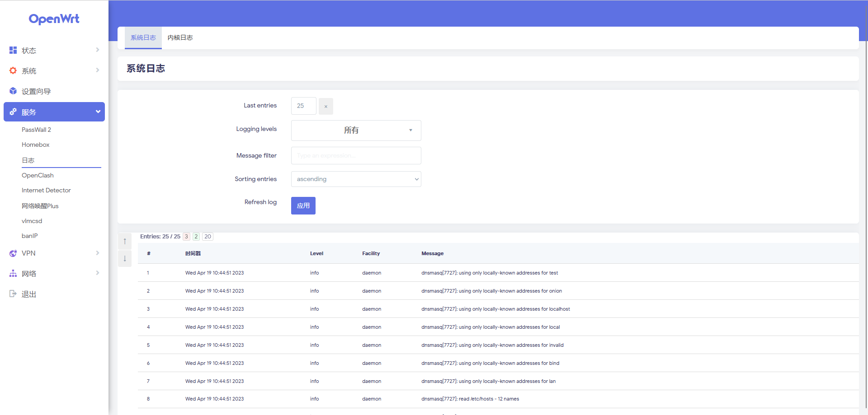The height and width of the screenshot is (415, 868).
Task: Click the Message filter input field
Action: [356, 155]
